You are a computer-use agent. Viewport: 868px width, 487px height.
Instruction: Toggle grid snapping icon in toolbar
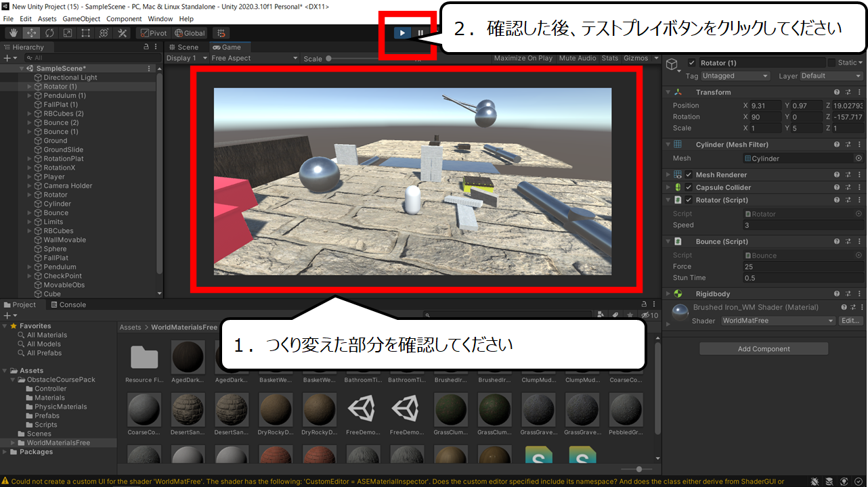tap(220, 32)
